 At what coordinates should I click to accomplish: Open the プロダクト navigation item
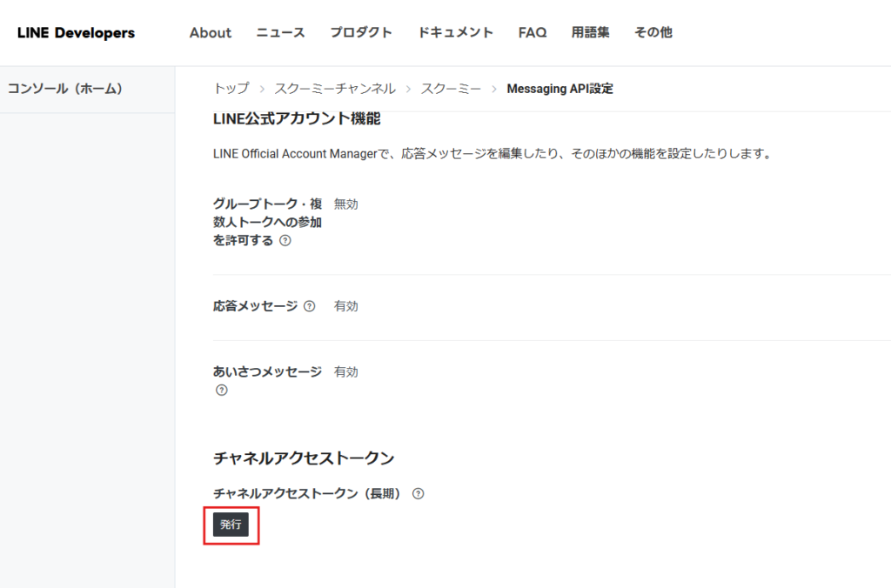[x=361, y=32]
